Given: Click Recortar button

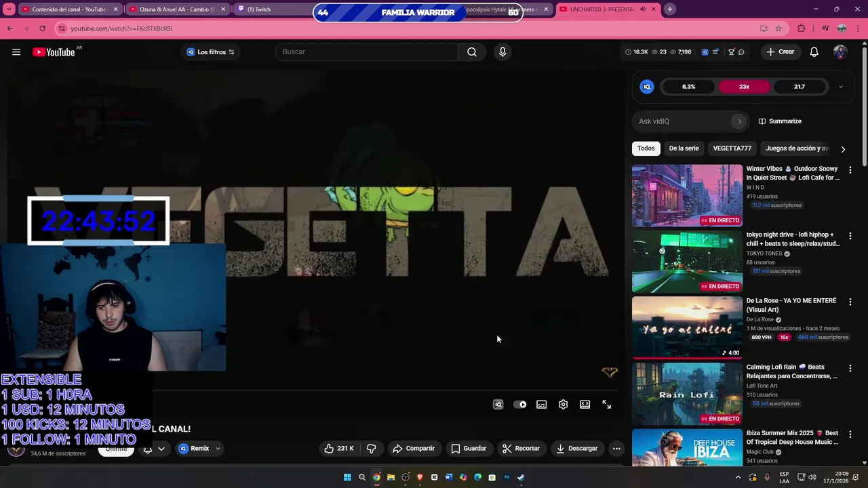Looking at the screenshot, I should click(x=521, y=449).
